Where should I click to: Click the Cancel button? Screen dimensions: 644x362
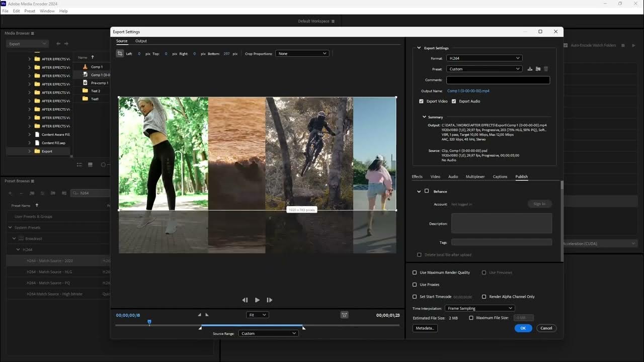tap(546, 328)
